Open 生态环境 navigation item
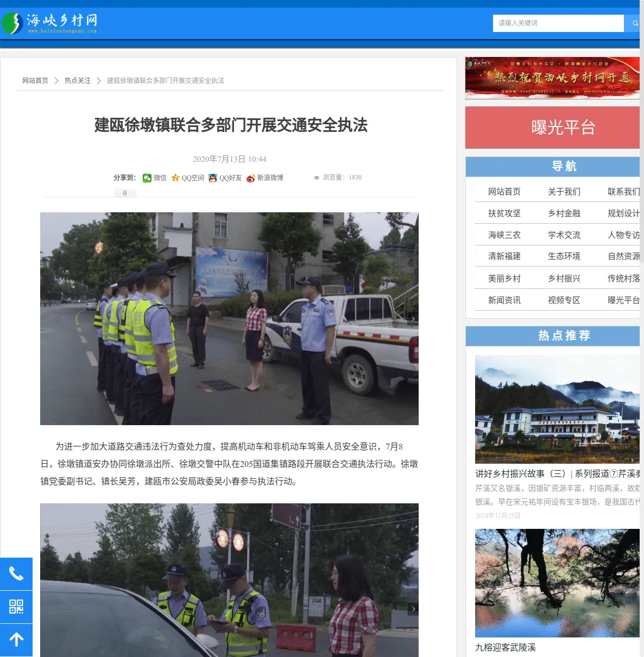The width and height of the screenshot is (644, 657). (x=564, y=256)
